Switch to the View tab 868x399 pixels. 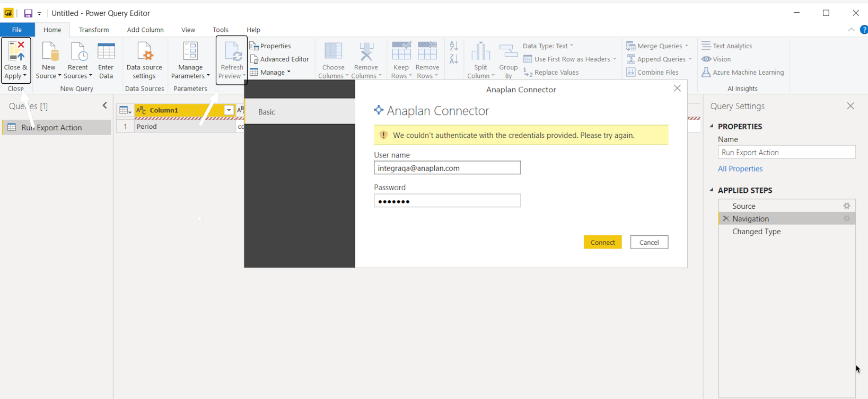coord(188,30)
